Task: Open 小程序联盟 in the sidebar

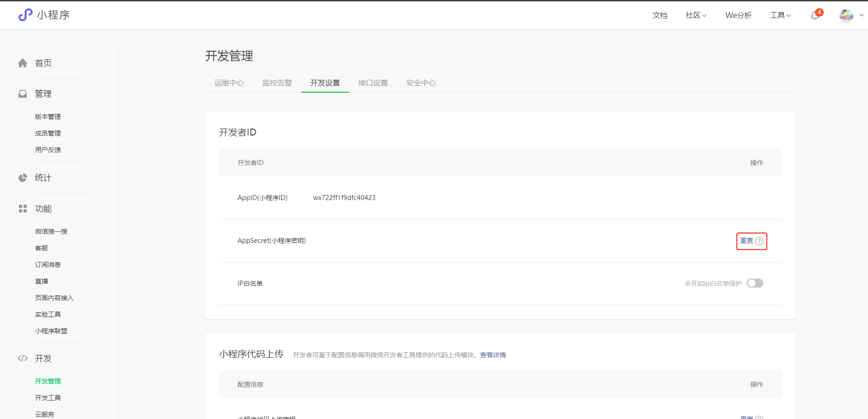Action: (x=51, y=331)
